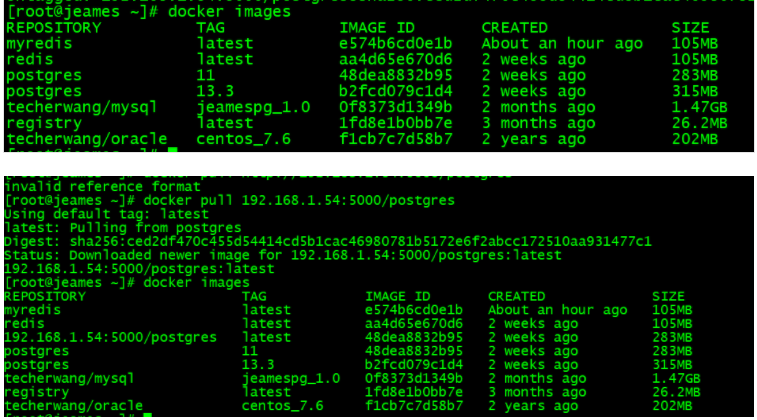Click the IMAGE ID header in the upper listing
757x420 pixels.
(x=377, y=28)
